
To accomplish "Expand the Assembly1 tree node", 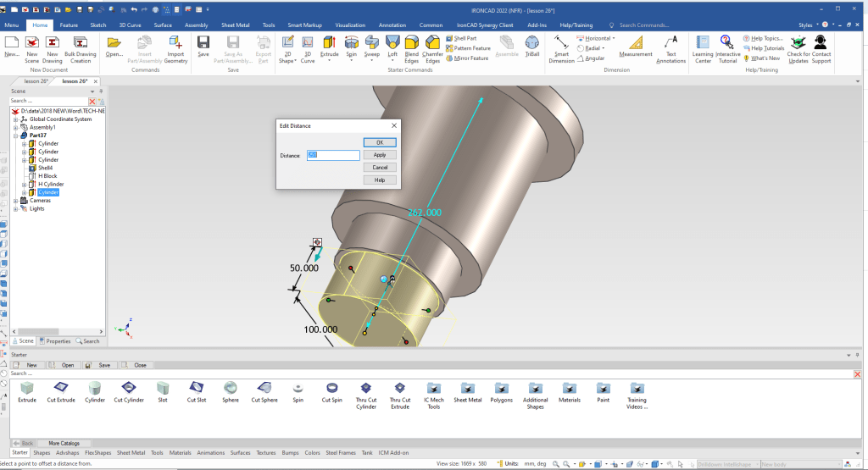I will pos(15,128).
